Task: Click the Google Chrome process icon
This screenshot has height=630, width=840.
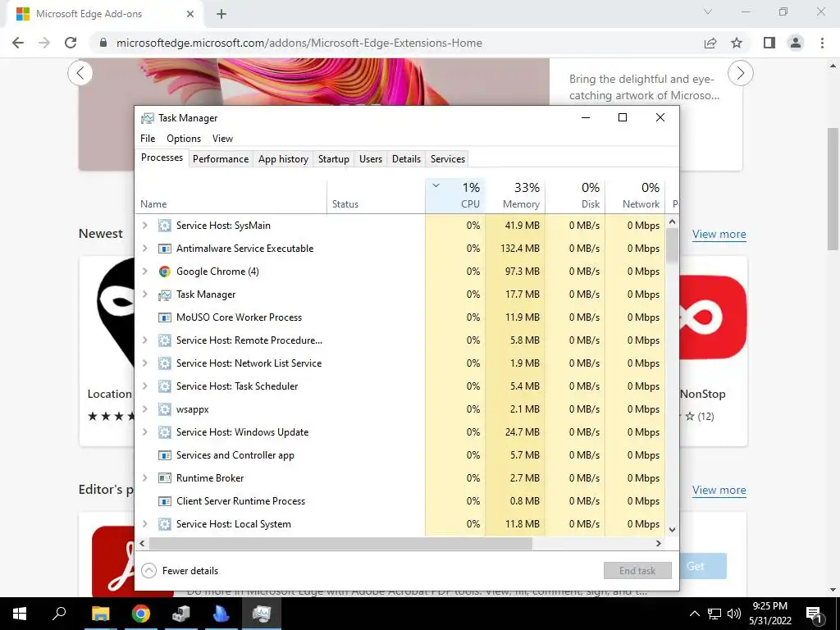Action: click(164, 272)
